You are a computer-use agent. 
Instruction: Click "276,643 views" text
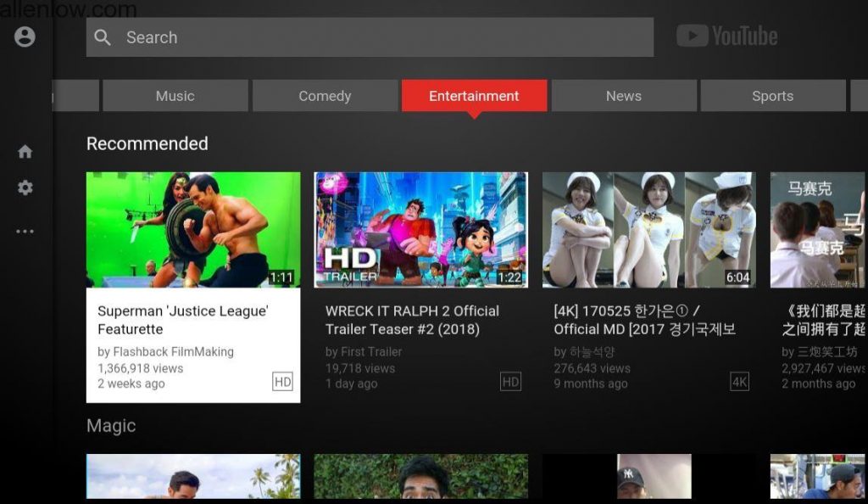pos(592,368)
